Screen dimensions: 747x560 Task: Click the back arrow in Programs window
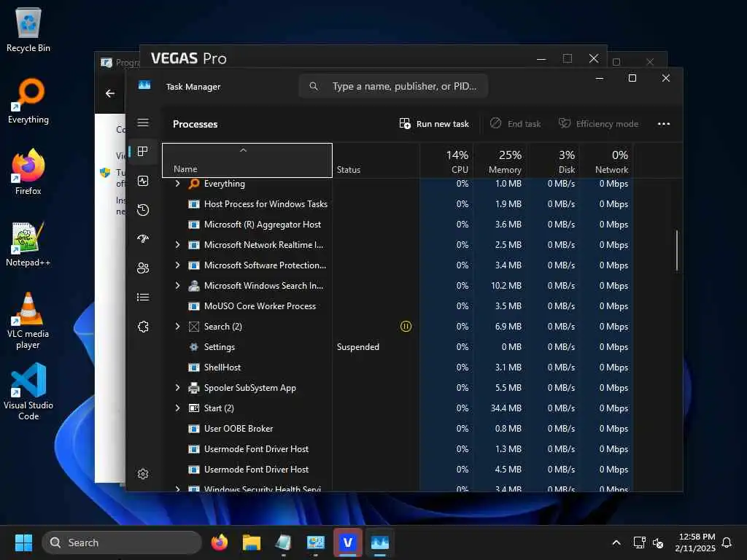coord(110,93)
